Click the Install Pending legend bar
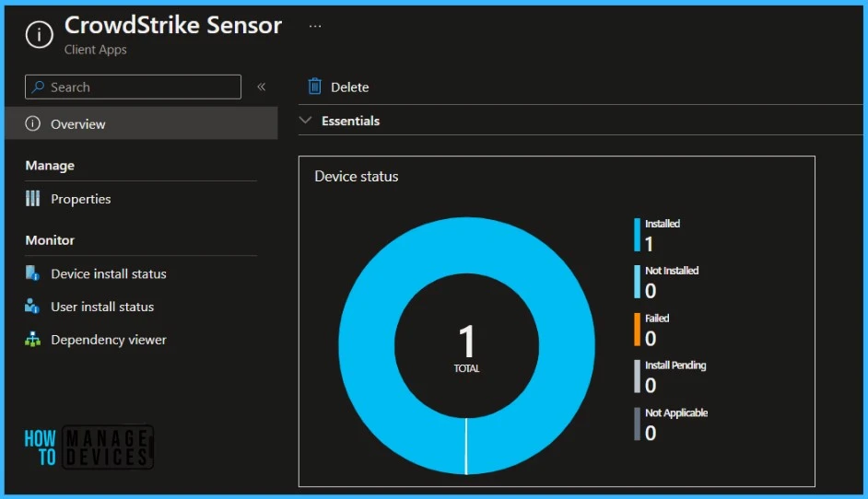Image resolution: width=868 pixels, height=499 pixels. (637, 377)
